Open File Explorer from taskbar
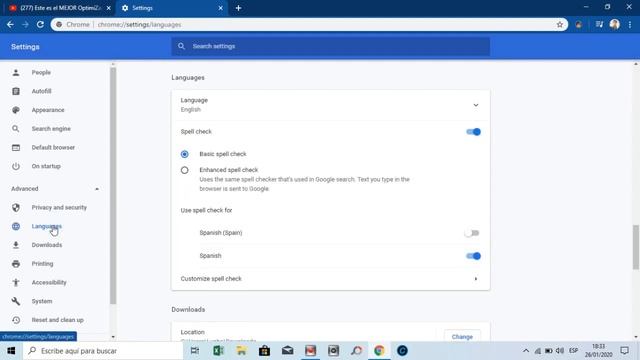The width and height of the screenshot is (640, 360). tap(241, 351)
